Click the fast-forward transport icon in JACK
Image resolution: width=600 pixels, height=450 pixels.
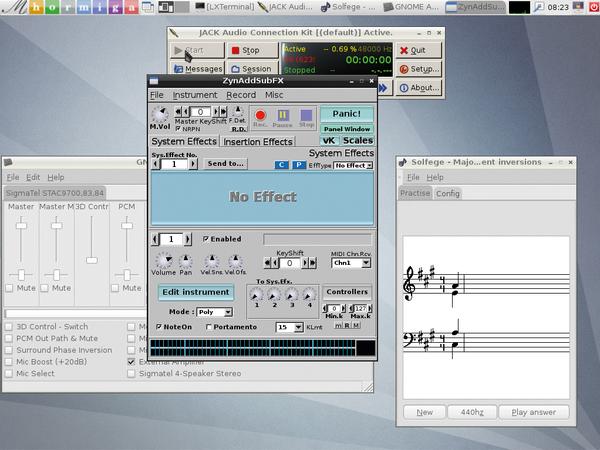click(383, 88)
